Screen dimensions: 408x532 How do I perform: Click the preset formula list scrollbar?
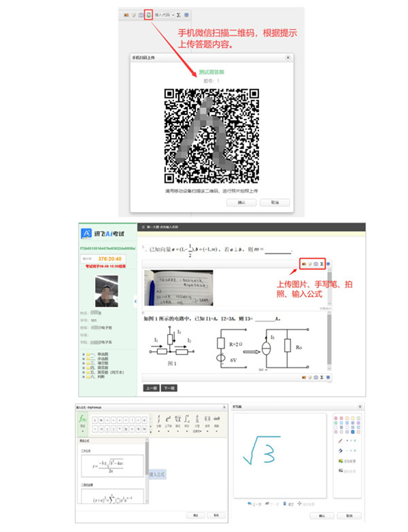pos(147,470)
